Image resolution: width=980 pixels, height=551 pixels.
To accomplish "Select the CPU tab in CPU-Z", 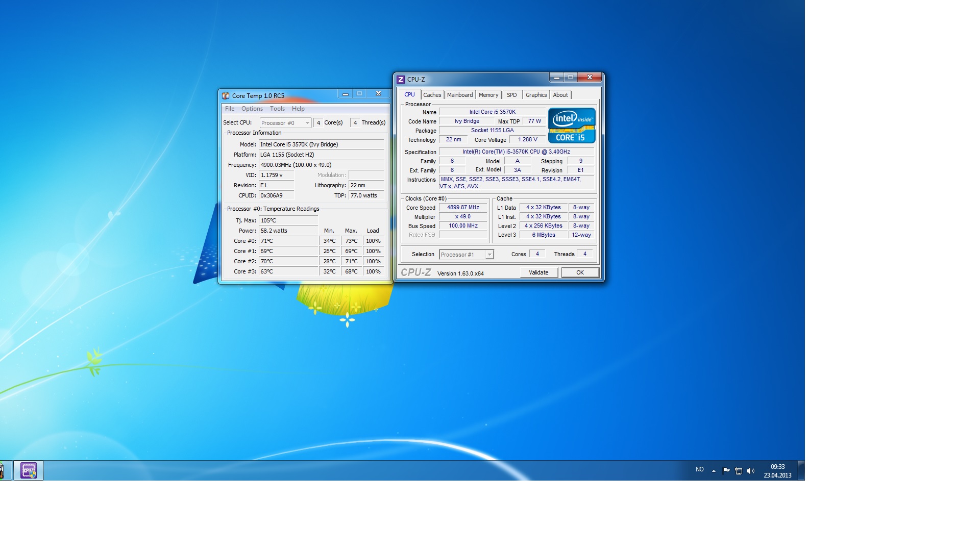I will (409, 94).
